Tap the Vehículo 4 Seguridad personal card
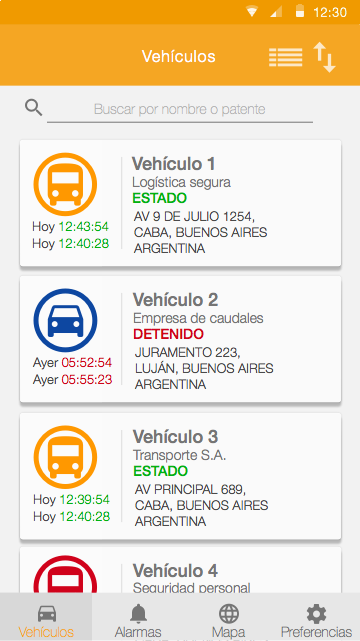 180,570
